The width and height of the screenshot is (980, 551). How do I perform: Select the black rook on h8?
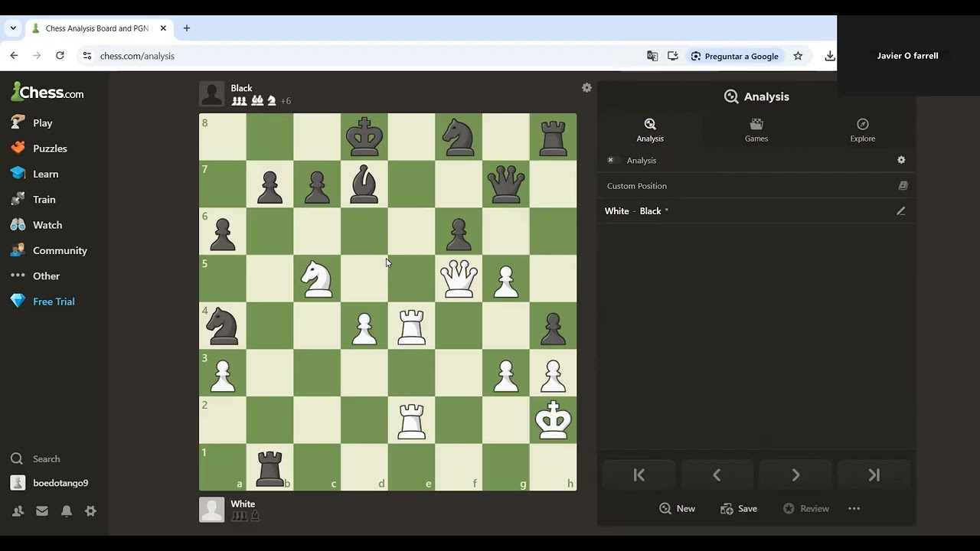pos(554,137)
